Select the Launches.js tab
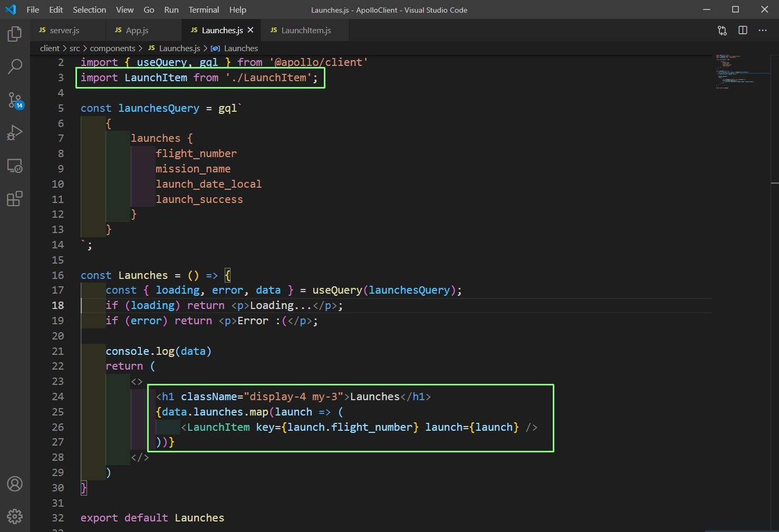This screenshot has height=532, width=779. point(222,30)
